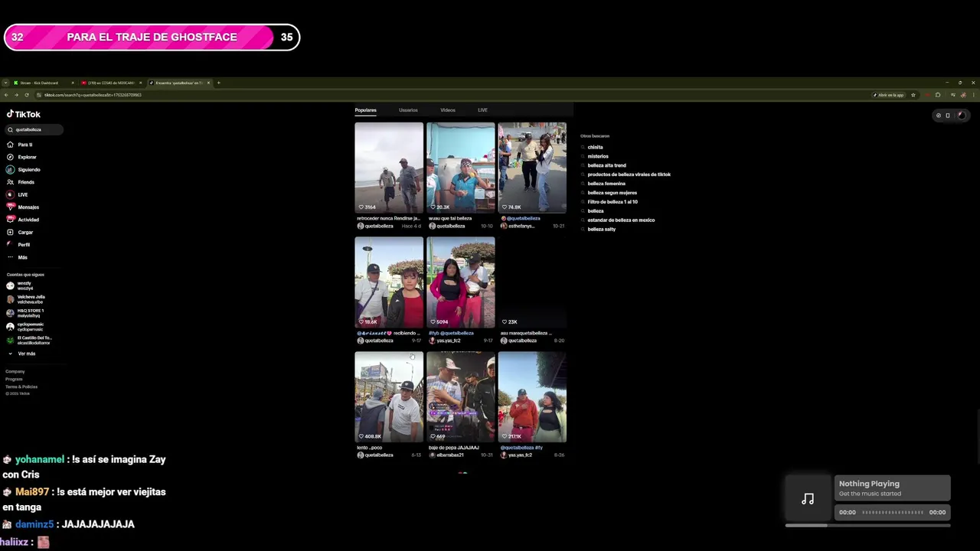Select the belleza alta trend suggestion
This screenshot has width=980, height=551.
[x=606, y=165]
